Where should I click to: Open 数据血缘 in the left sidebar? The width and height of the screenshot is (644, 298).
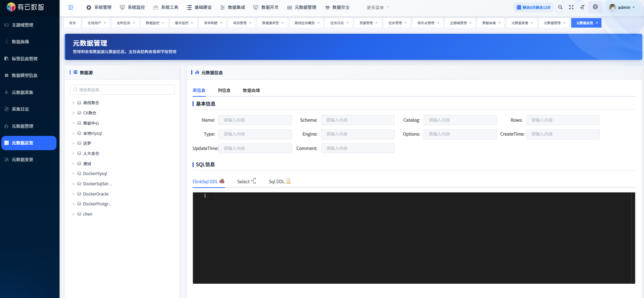pyautogui.click(x=20, y=42)
